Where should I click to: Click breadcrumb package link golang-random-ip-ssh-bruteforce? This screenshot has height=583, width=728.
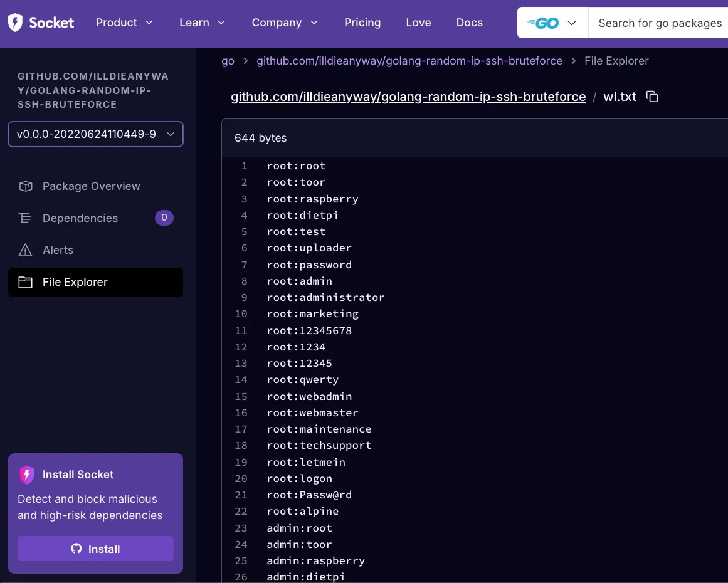coord(409,61)
